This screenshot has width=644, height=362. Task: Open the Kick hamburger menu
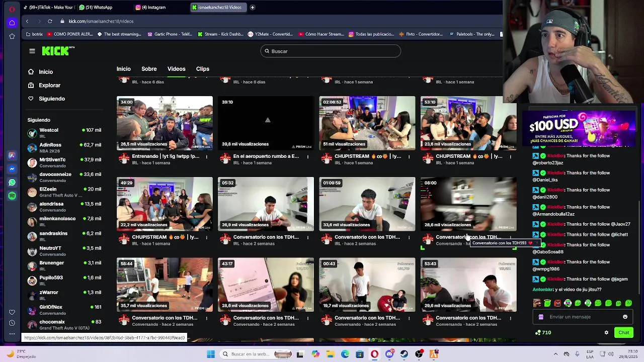click(32, 51)
